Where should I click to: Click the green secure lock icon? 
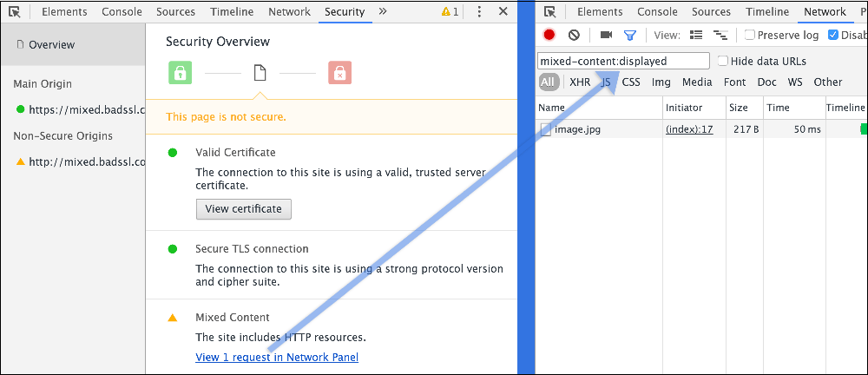click(180, 73)
